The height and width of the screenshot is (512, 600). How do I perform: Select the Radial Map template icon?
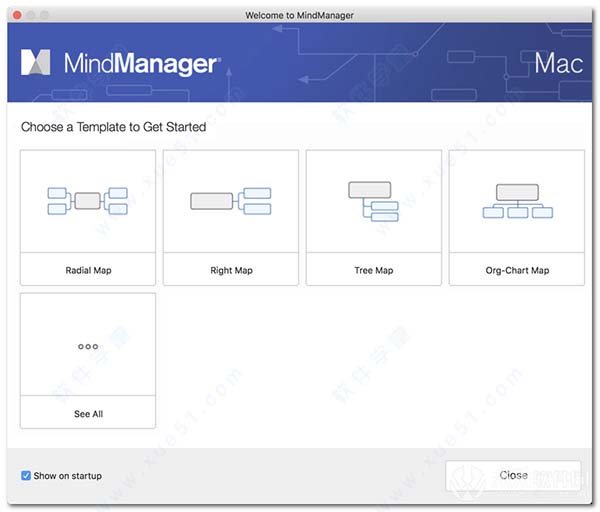pyautogui.click(x=88, y=201)
